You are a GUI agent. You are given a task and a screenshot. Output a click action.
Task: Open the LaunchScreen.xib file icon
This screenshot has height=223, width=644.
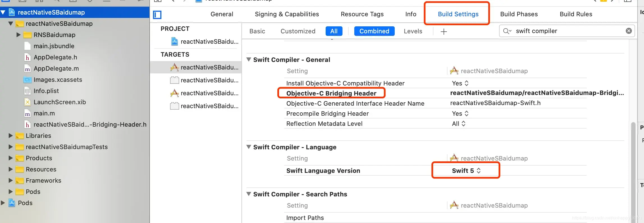pos(28,102)
